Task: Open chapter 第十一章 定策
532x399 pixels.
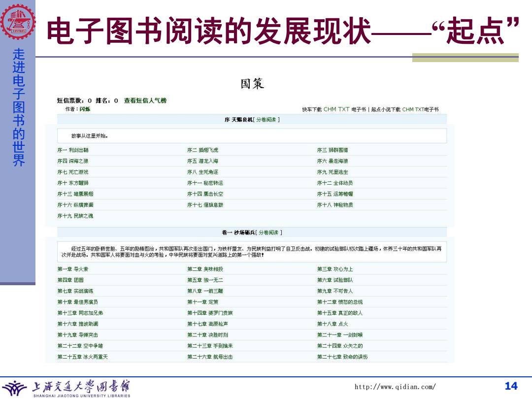Action: (x=202, y=302)
